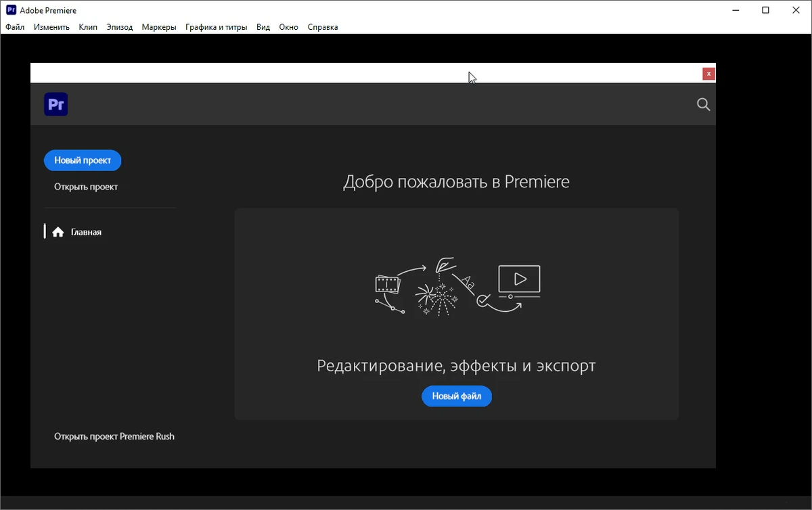Click the editing workflow illustration
This screenshot has width=812, height=510.
tap(457, 286)
